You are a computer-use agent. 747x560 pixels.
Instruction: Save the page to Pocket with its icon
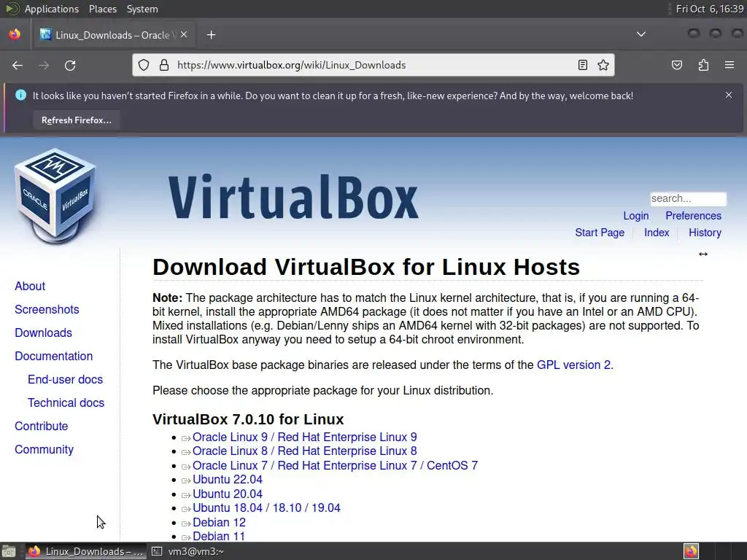coord(677,65)
